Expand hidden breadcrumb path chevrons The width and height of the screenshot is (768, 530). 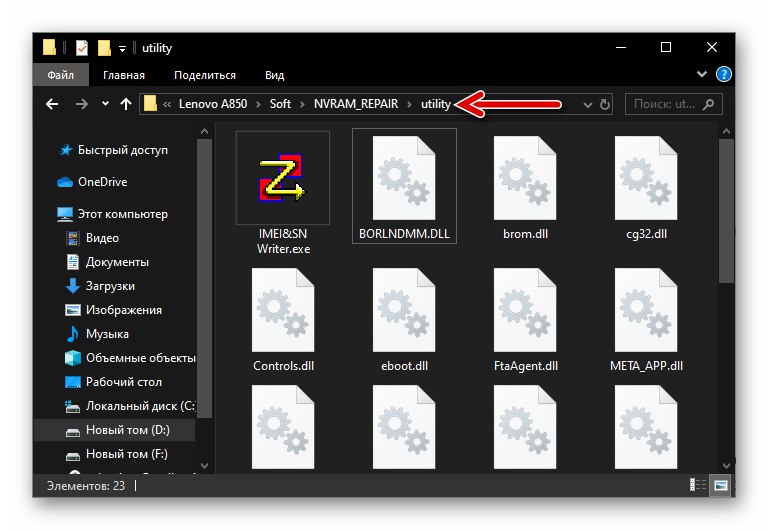[x=167, y=104]
